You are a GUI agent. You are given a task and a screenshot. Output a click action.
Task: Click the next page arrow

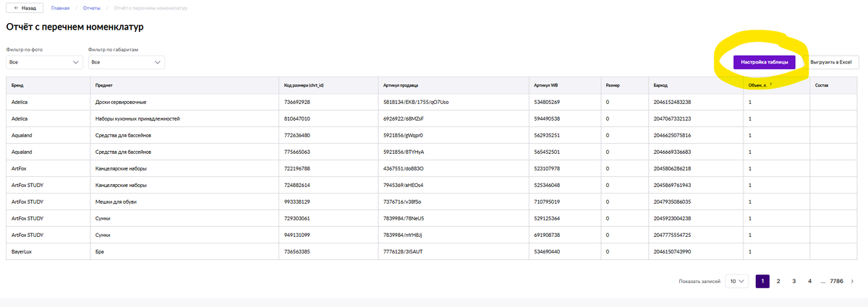[x=853, y=281]
